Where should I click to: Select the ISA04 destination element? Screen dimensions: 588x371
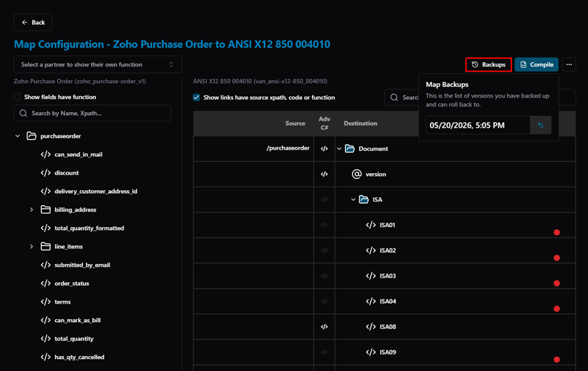coord(388,301)
